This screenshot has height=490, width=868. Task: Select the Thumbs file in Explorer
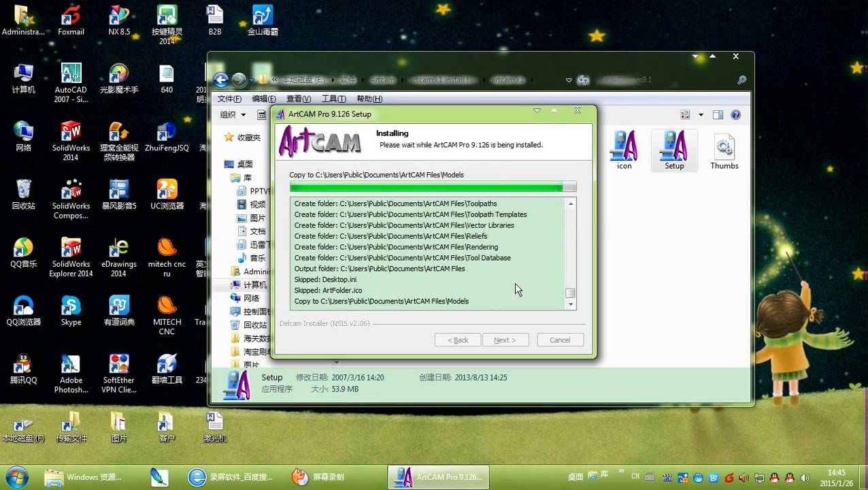click(724, 150)
